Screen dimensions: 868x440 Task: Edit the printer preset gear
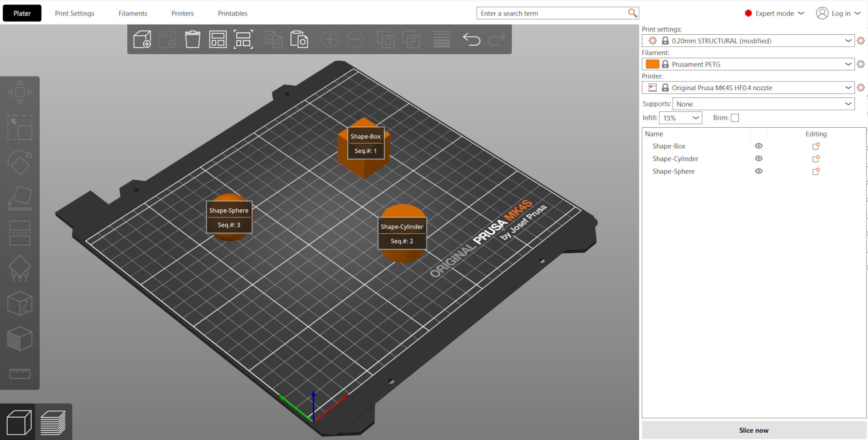tap(861, 88)
